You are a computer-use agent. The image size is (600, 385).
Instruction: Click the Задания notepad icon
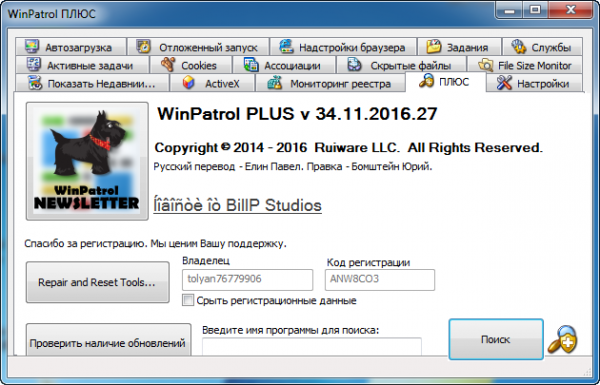434,47
